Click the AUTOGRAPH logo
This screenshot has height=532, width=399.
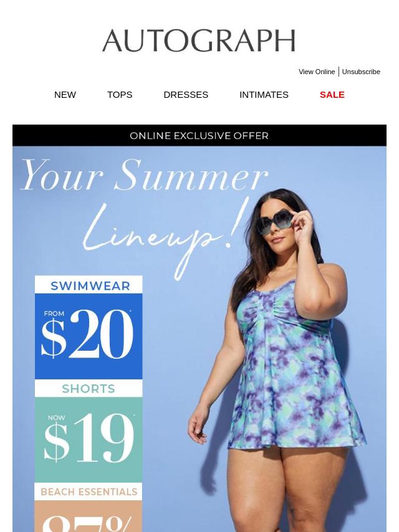coord(199,40)
